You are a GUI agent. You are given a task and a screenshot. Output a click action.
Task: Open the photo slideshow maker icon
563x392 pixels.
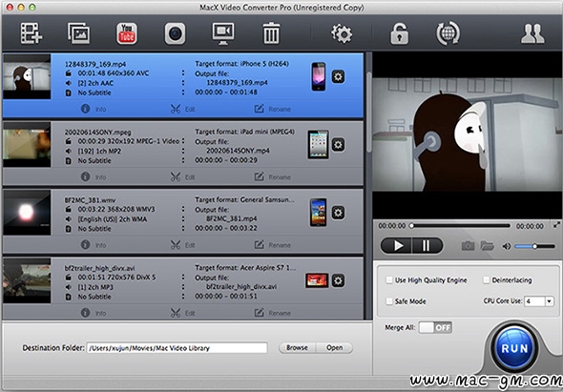coord(79,33)
